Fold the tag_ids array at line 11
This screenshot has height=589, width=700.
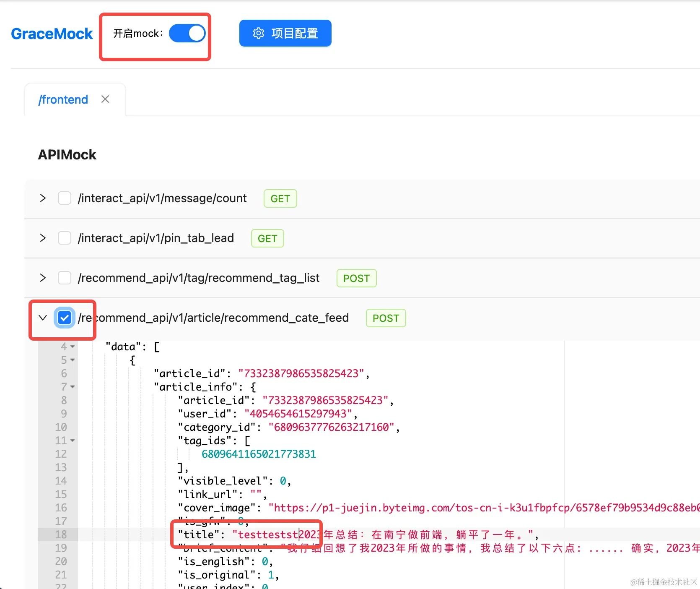[x=73, y=440]
